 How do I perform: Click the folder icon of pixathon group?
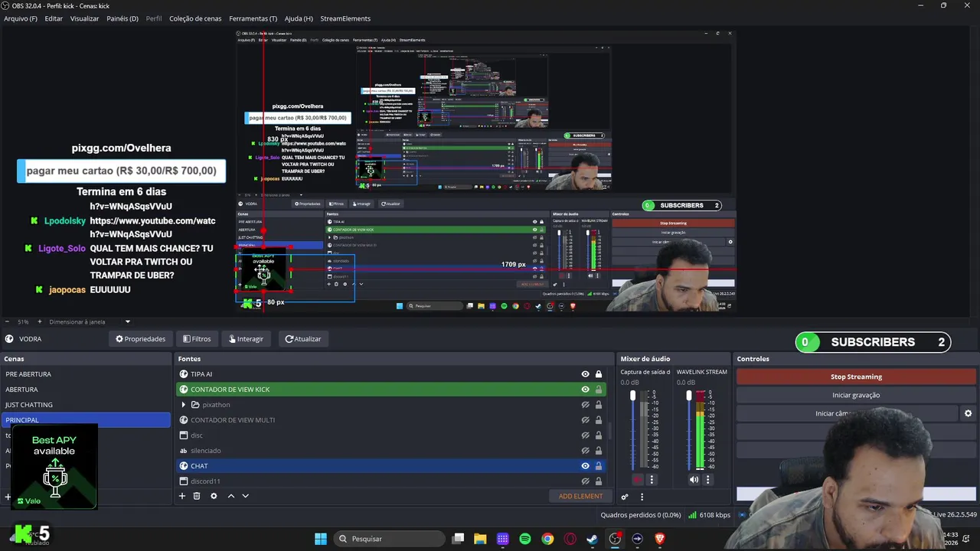point(195,405)
